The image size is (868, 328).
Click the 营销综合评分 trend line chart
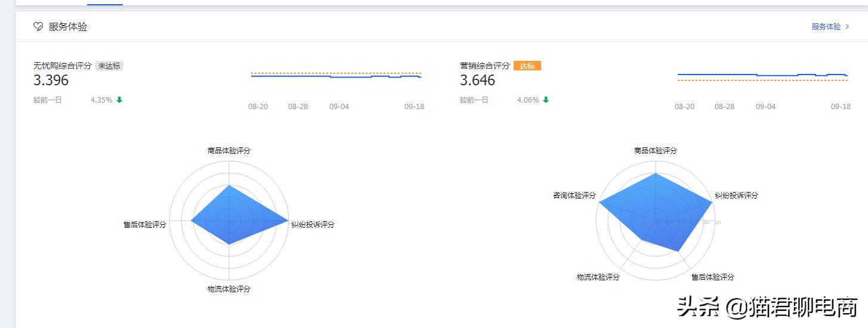(x=762, y=76)
